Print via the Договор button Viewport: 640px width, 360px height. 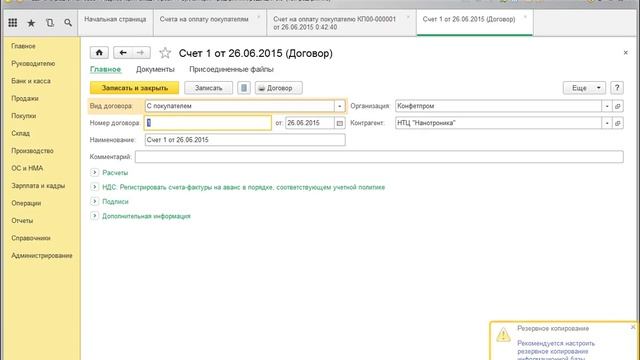pos(279,88)
